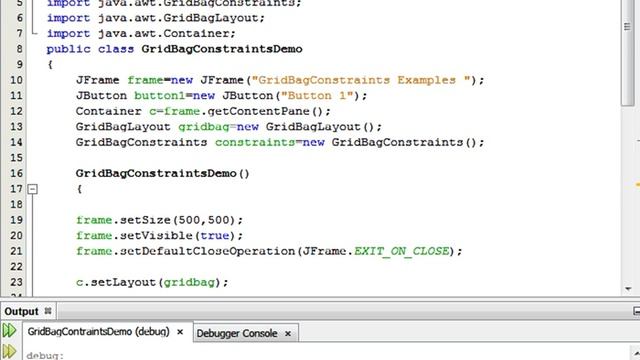Open the Debugger Console tab
Viewport: 640px width, 360px height.
(237, 333)
